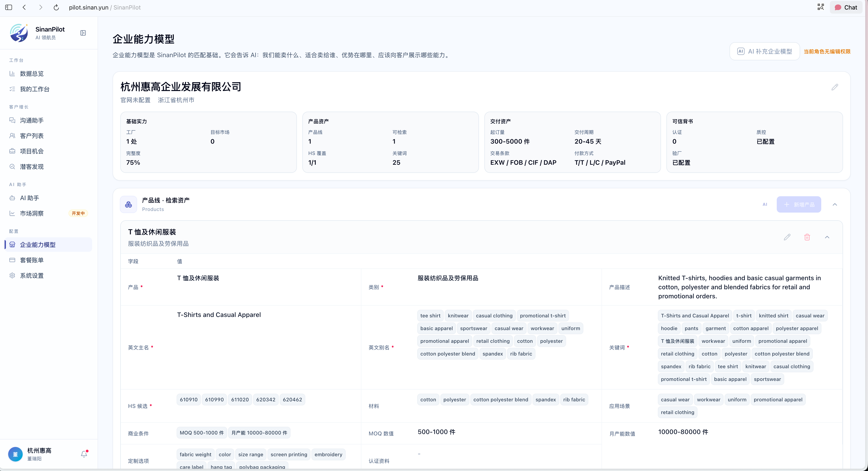Click the knitted shirt keyword tag
Viewport: 868px width, 471px height.
(773, 316)
